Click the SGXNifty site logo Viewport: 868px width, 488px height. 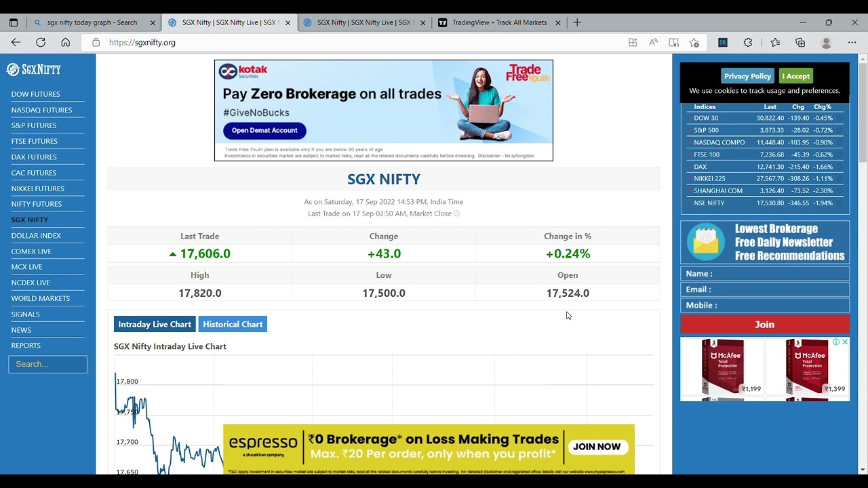coord(34,69)
